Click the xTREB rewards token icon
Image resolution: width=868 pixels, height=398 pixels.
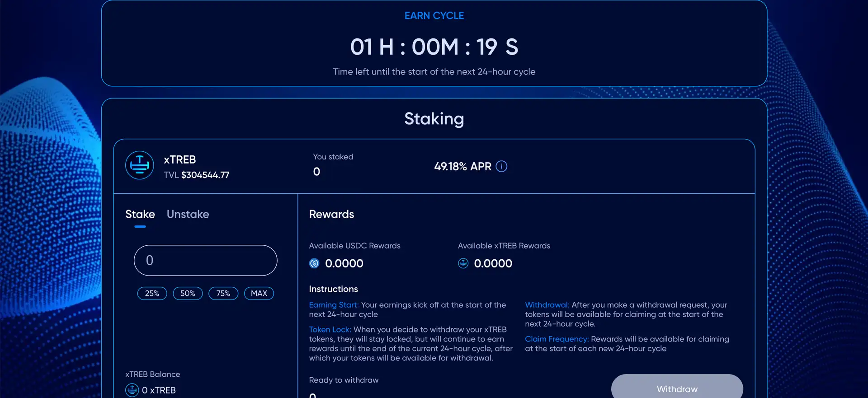coord(463,263)
